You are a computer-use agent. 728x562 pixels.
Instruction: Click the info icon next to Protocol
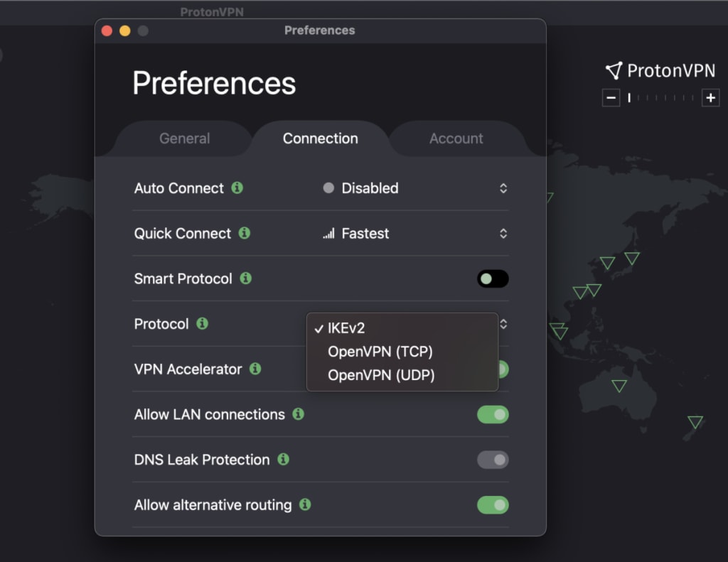click(202, 324)
